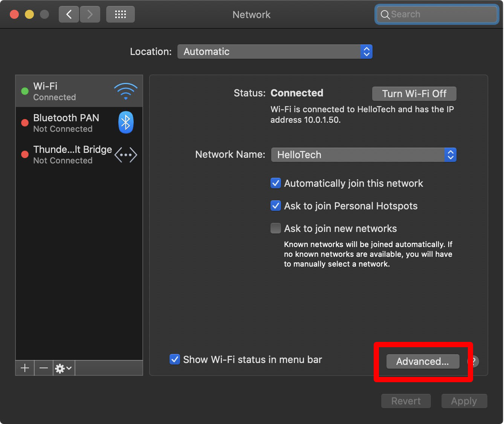Select the Thunderbolt Bridge service icon
Viewport: 504px width, 424px height.
(x=125, y=154)
